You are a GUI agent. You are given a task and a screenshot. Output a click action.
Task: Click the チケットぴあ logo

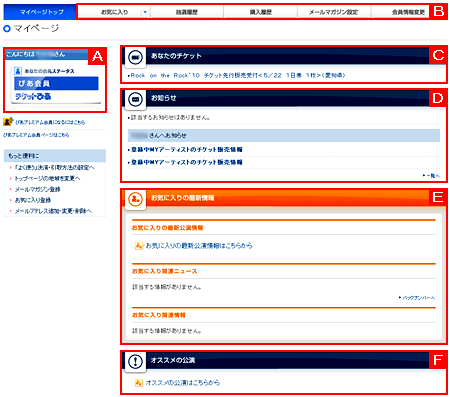point(33,97)
